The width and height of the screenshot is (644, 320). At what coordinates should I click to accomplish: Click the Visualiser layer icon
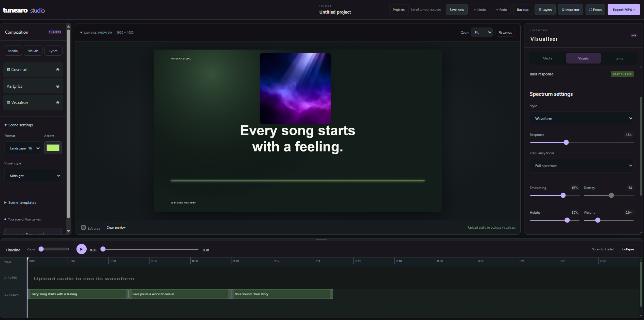coord(8,103)
